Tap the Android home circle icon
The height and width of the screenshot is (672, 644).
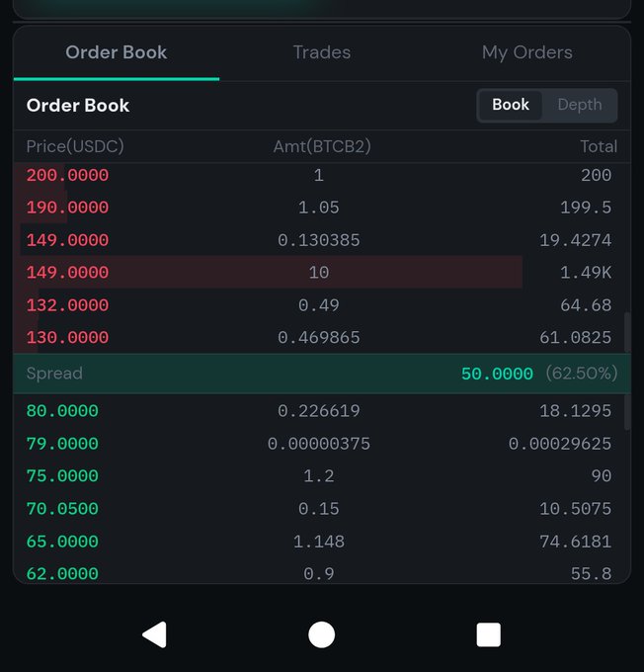pos(321,634)
